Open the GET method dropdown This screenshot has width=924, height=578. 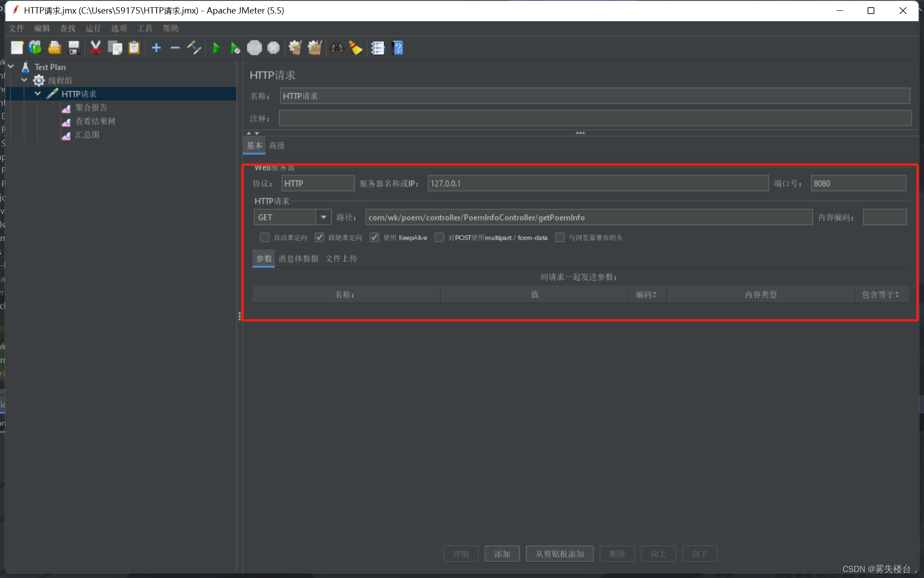click(x=323, y=217)
